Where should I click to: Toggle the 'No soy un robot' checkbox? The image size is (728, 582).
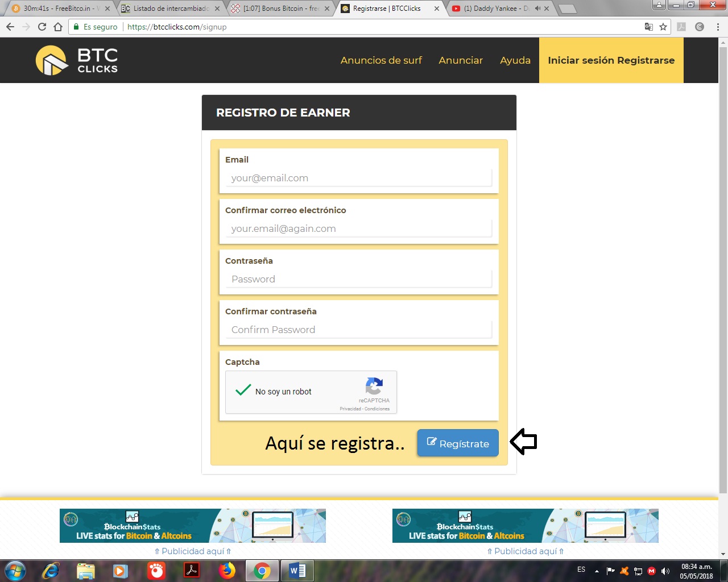click(x=243, y=390)
